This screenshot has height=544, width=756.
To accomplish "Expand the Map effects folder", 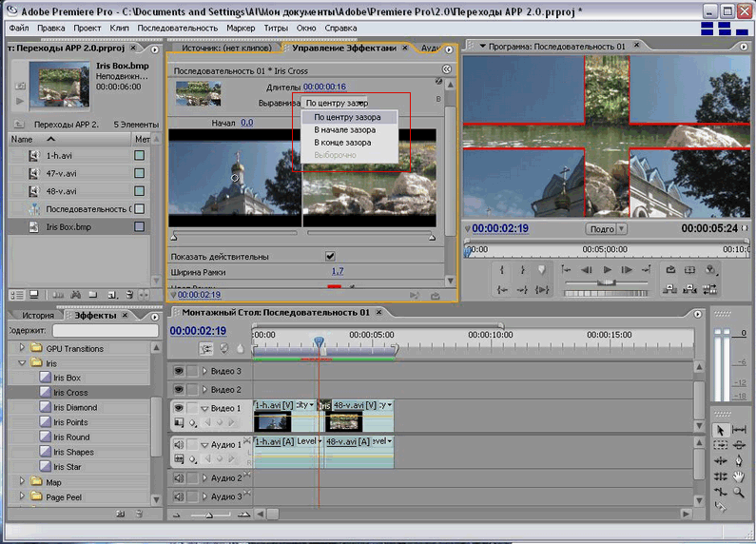I will pos(22,482).
